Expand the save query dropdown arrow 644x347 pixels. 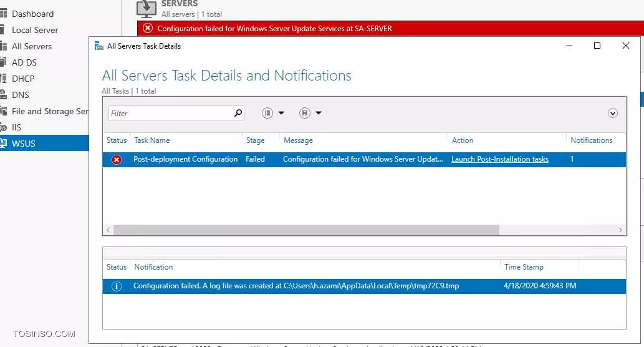pos(319,113)
